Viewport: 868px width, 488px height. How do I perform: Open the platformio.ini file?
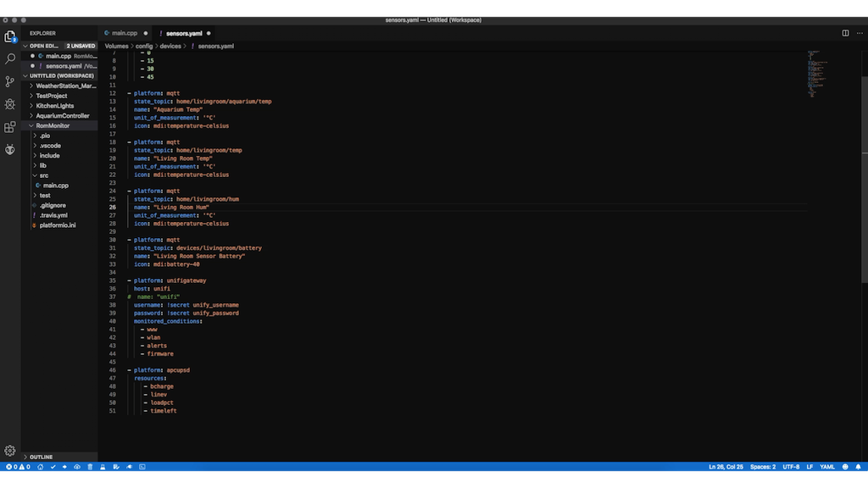click(58, 225)
